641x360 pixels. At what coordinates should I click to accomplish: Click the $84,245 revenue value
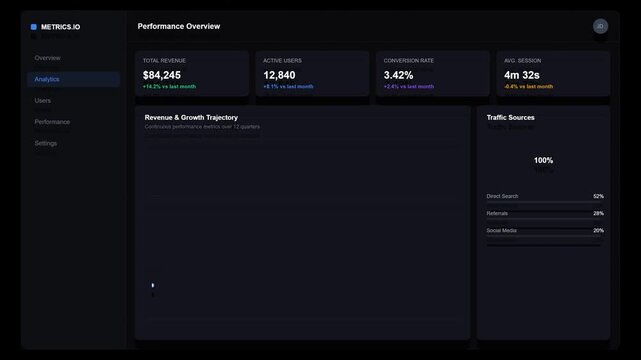[161, 75]
